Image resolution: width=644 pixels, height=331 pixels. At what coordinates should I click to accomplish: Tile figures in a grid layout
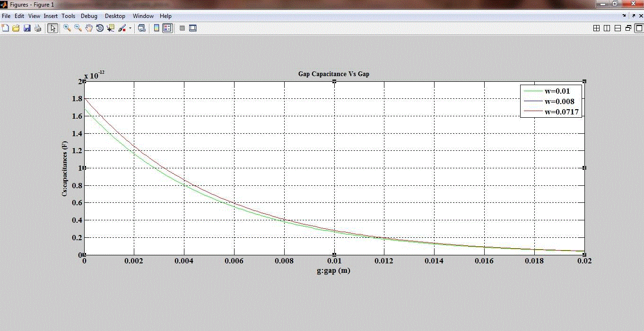(596, 28)
